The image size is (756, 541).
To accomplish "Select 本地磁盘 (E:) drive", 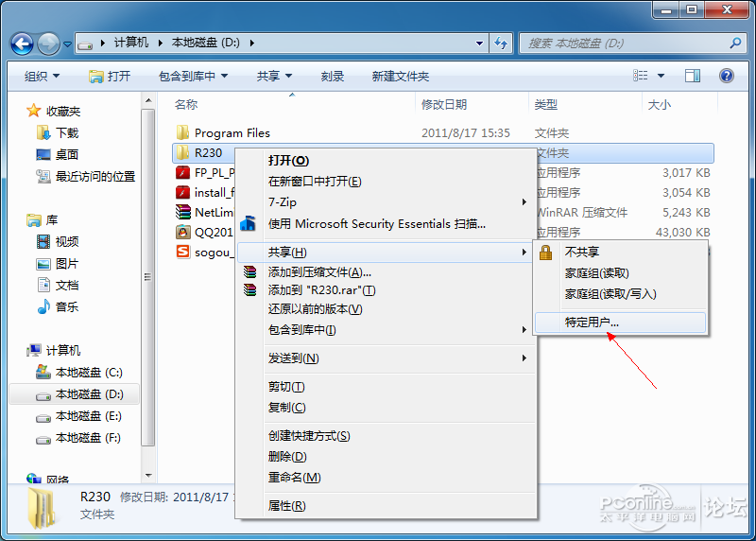I will (89, 416).
